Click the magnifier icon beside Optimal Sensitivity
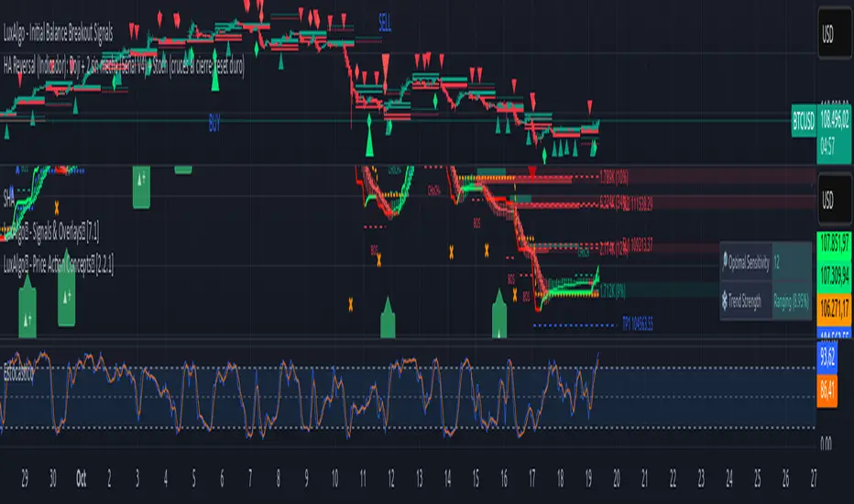This screenshot has height=504, width=854. pos(725,262)
